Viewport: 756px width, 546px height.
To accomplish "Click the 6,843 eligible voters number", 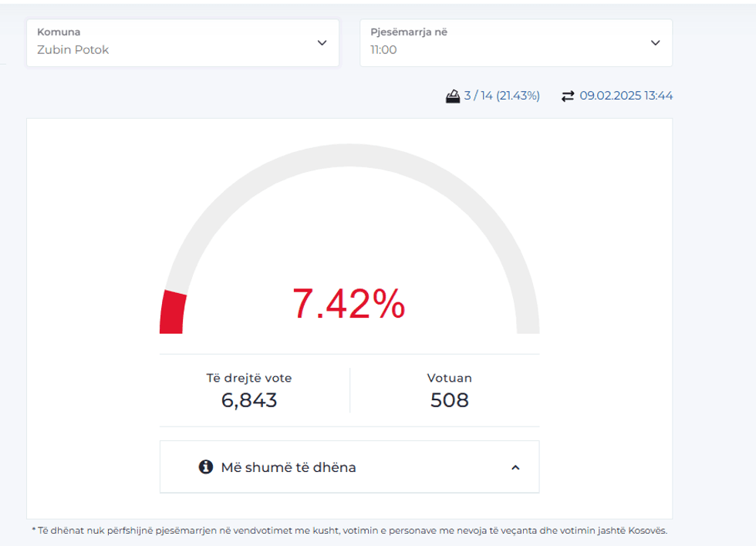I will (x=248, y=400).
